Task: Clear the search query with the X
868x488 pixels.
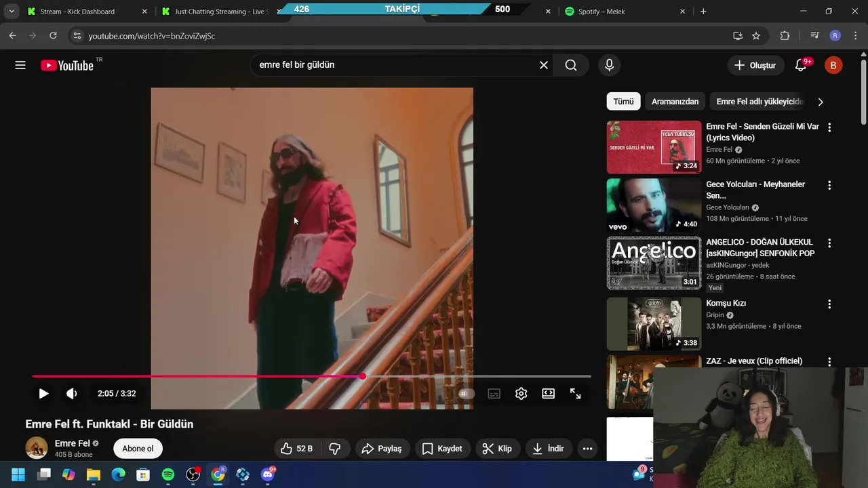Action: pos(544,65)
